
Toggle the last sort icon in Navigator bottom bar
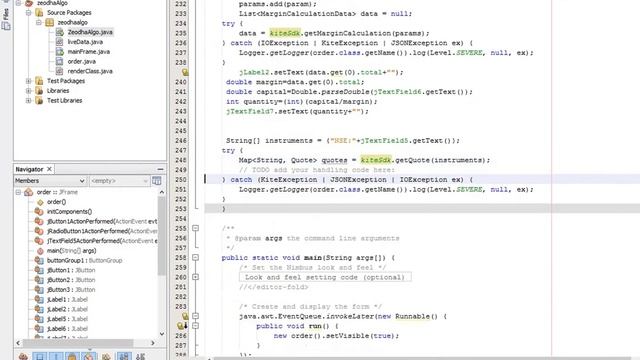point(140,356)
